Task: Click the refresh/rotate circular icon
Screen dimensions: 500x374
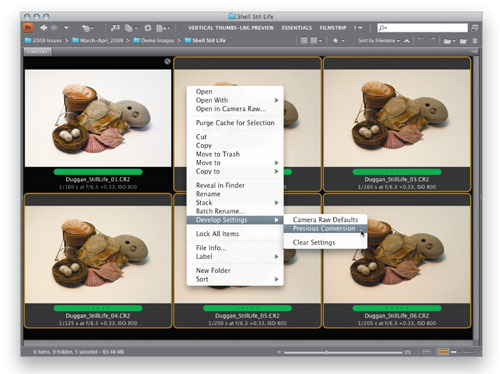Action: (148, 28)
